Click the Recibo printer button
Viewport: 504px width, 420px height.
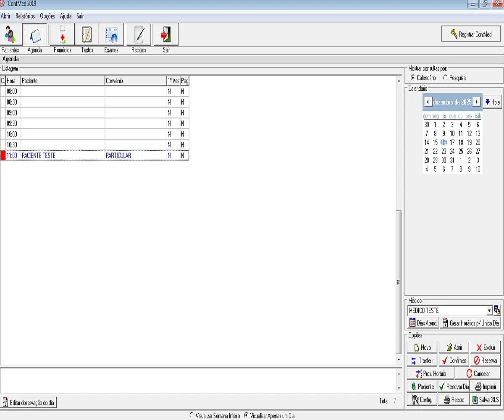[x=454, y=400]
